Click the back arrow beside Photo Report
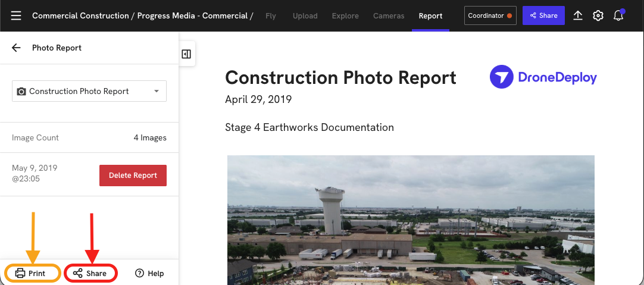The width and height of the screenshot is (644, 285). (16, 48)
